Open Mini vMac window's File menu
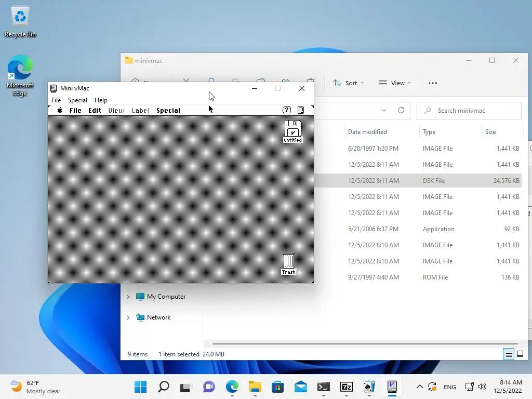532x399 pixels. click(56, 100)
